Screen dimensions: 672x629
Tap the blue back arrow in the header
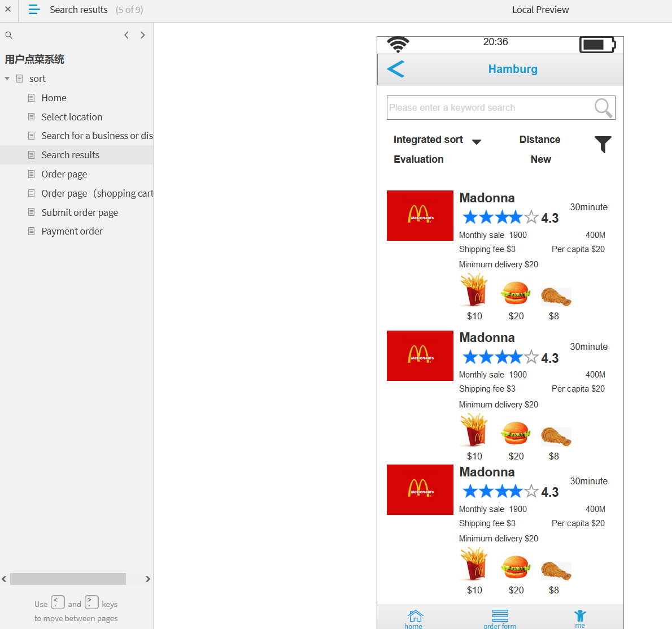click(395, 69)
